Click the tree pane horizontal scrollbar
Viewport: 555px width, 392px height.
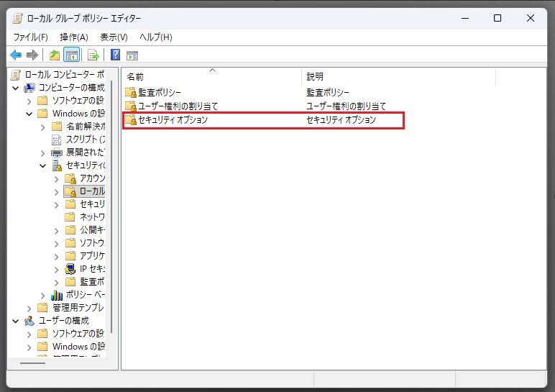(32, 363)
